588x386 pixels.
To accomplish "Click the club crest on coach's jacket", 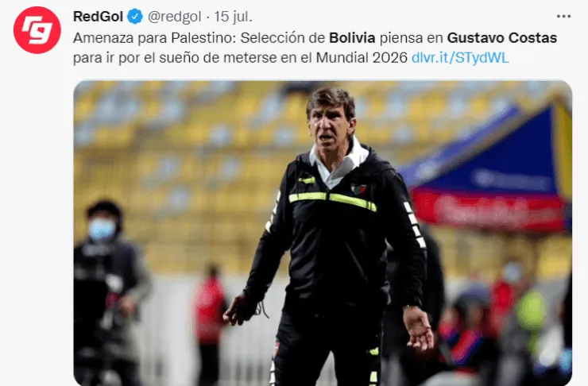I will (x=358, y=188).
